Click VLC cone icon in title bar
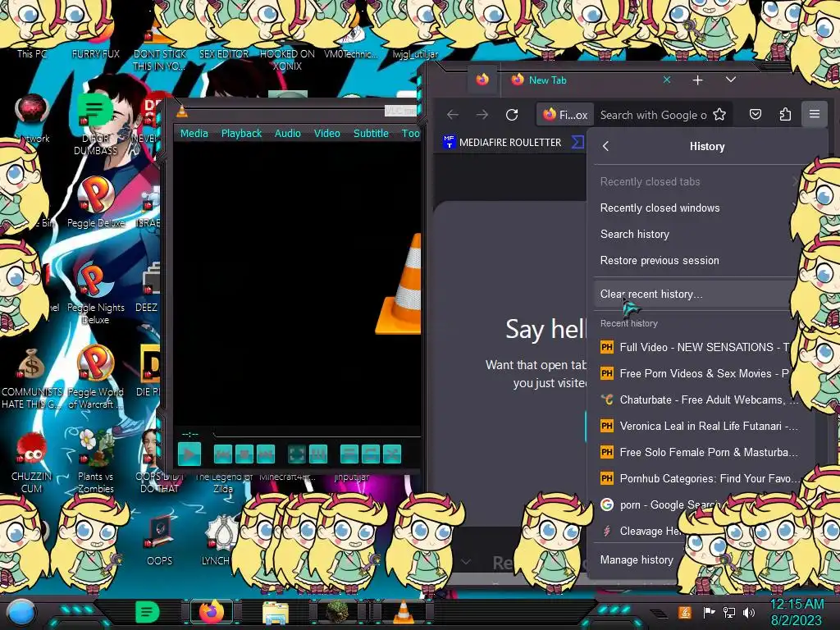 (182, 112)
